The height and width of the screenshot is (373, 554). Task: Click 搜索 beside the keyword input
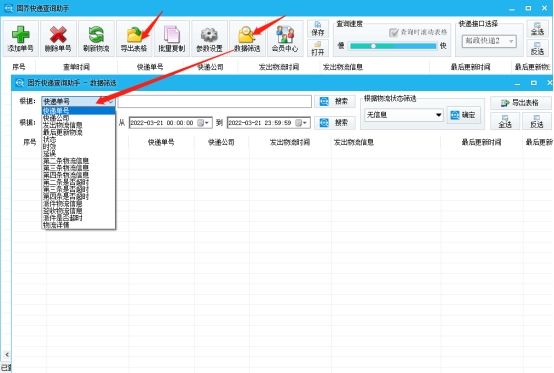(335, 101)
